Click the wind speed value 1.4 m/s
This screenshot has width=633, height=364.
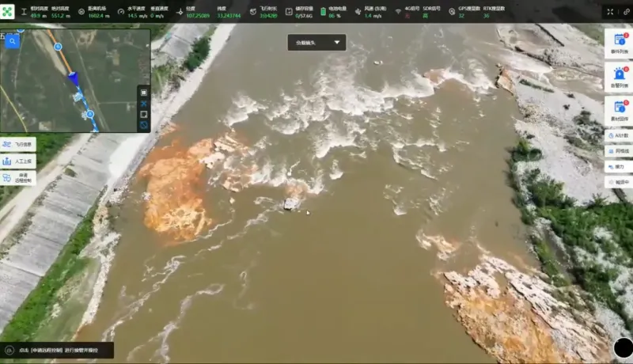373,16
